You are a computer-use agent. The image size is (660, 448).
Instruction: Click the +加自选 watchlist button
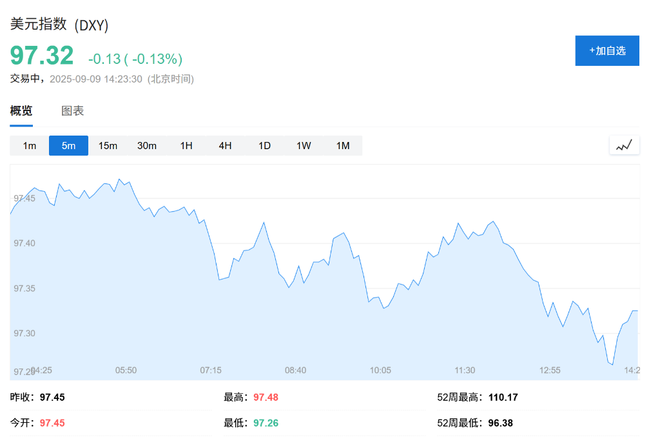[x=606, y=50]
